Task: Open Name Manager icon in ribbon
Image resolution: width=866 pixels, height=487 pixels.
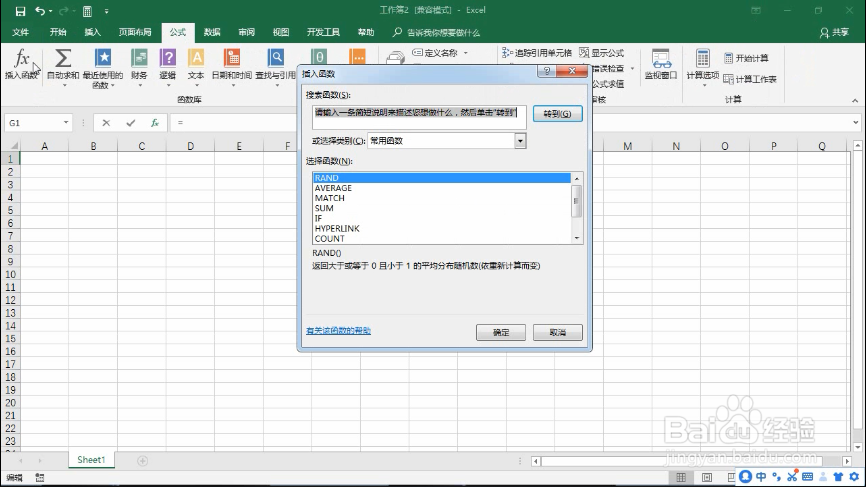Action: coord(395,57)
